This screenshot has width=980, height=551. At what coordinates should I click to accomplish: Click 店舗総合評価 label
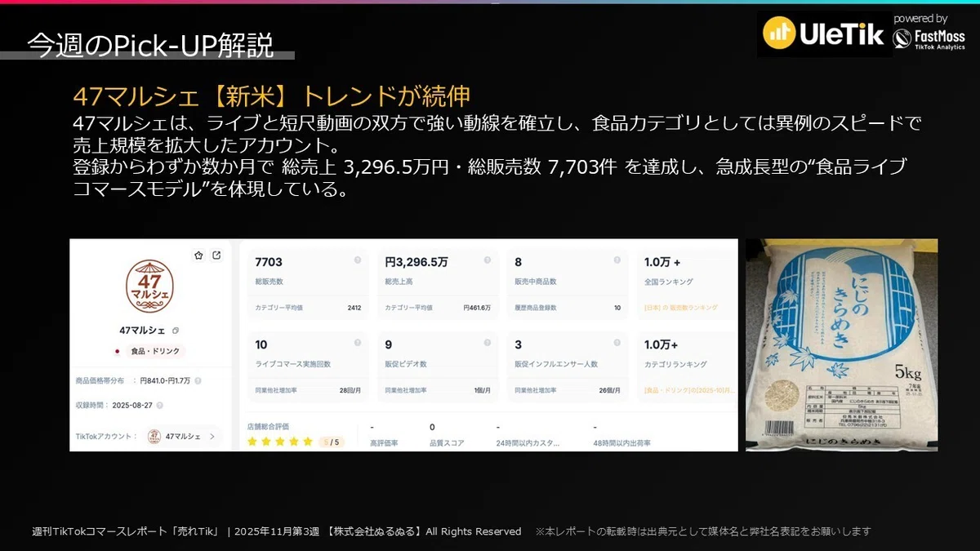[x=268, y=426]
